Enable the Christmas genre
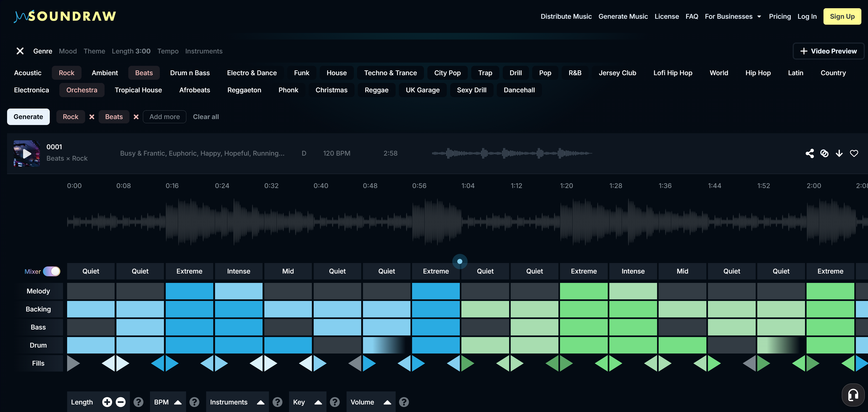This screenshot has width=868, height=412. coord(331,90)
